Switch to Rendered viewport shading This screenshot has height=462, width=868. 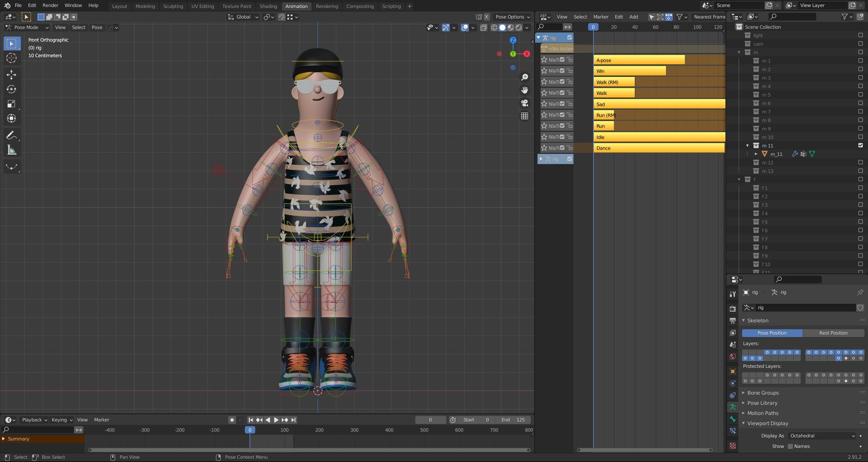click(519, 28)
